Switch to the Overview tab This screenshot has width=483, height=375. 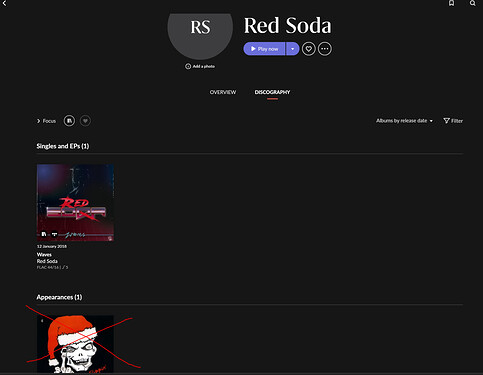click(x=223, y=92)
